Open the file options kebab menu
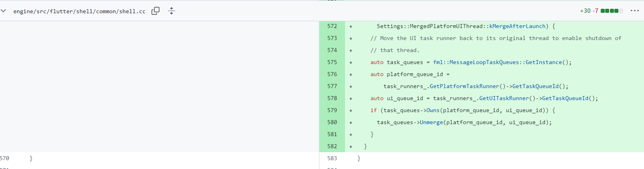Screen dimensions: 644x169 pyautogui.click(x=635, y=11)
